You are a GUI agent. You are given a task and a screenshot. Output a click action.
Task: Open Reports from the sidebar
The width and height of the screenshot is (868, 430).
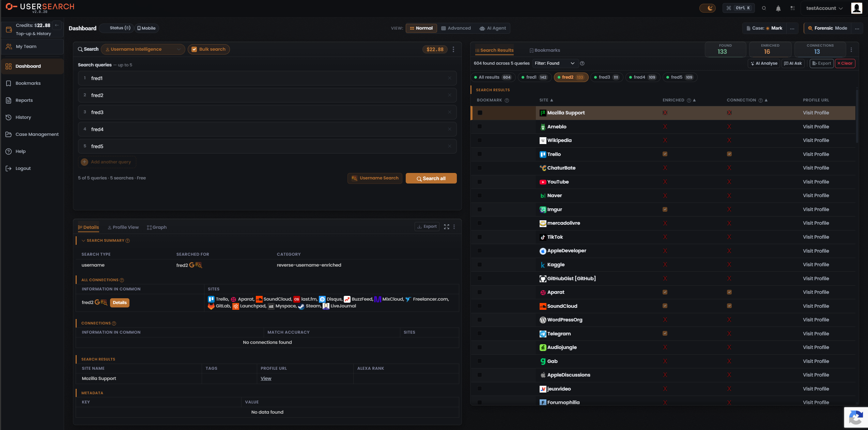click(x=32, y=100)
